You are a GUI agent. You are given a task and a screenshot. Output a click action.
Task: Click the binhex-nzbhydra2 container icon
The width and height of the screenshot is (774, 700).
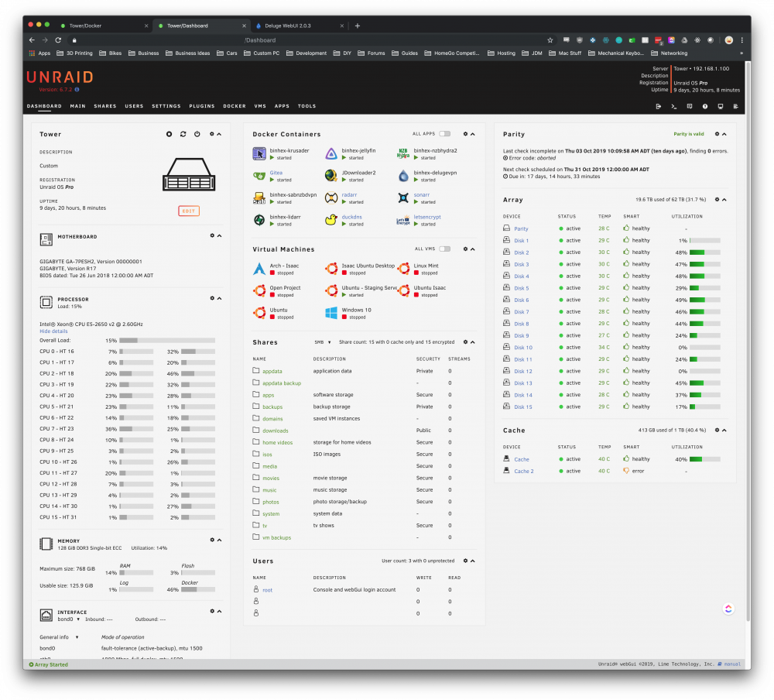point(403,153)
